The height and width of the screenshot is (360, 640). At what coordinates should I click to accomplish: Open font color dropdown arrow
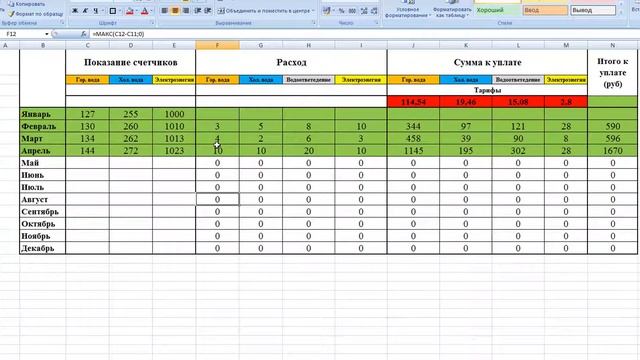pyautogui.click(x=151, y=11)
